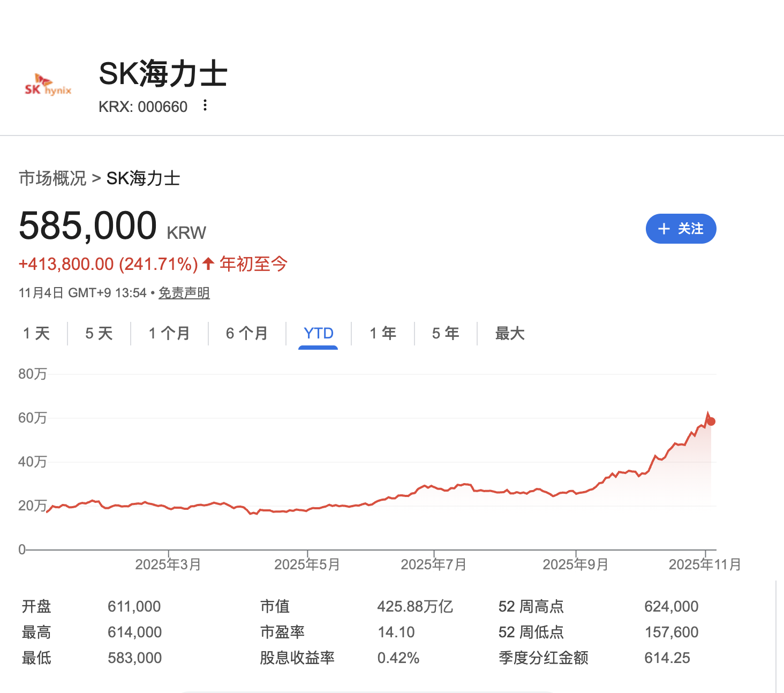Navigate back via 市场概况 breadcrumb link
The height and width of the screenshot is (693, 784).
[x=52, y=178]
